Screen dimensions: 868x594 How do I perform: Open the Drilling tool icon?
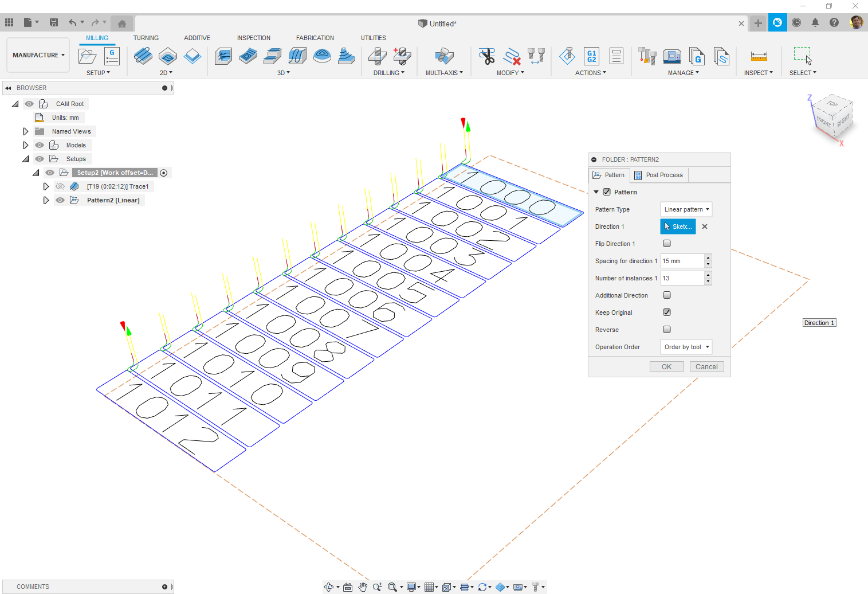tap(377, 56)
